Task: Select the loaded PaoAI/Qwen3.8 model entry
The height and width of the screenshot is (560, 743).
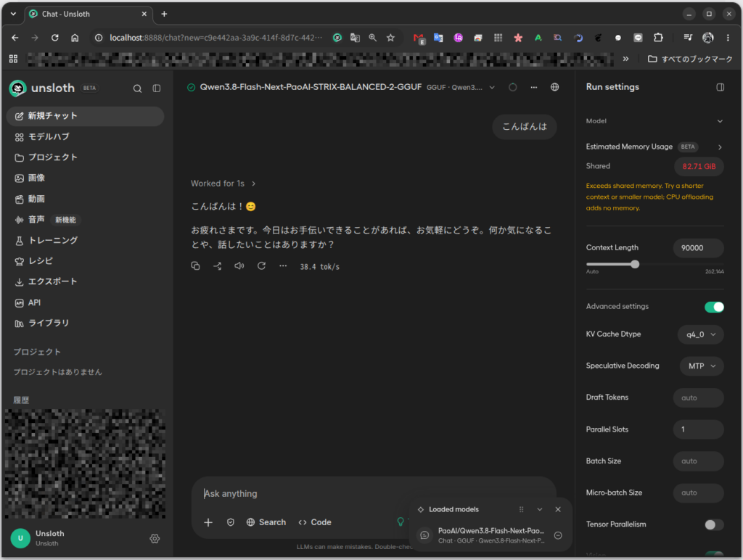Action: point(483,535)
